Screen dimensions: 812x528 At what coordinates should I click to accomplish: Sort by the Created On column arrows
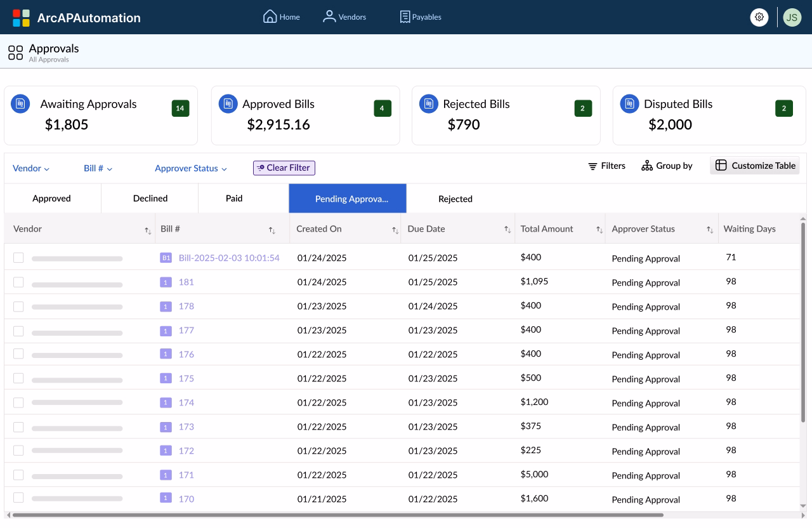click(395, 230)
